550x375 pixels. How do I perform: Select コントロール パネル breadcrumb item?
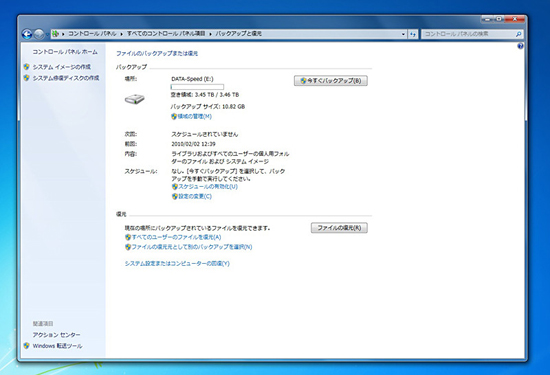(92, 34)
